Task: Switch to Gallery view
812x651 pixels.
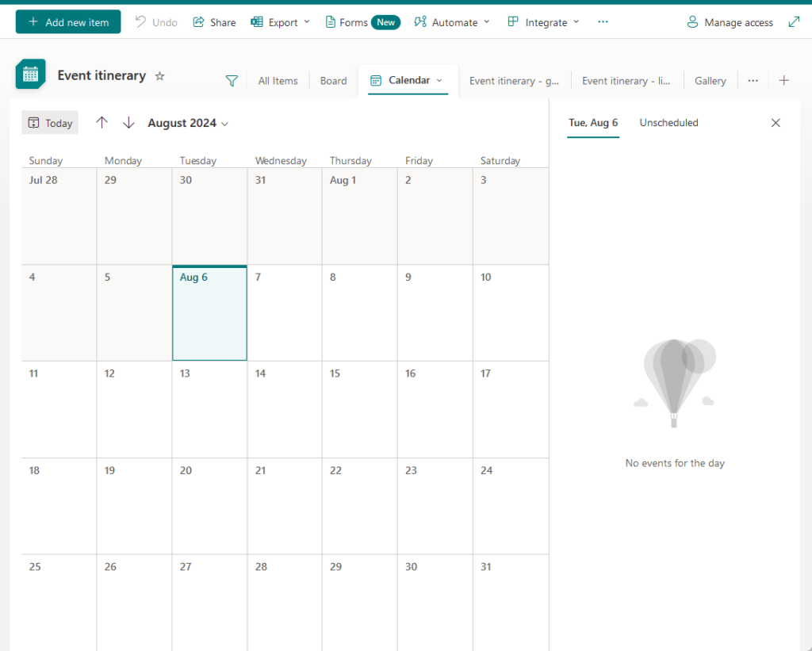Action: 710,81
